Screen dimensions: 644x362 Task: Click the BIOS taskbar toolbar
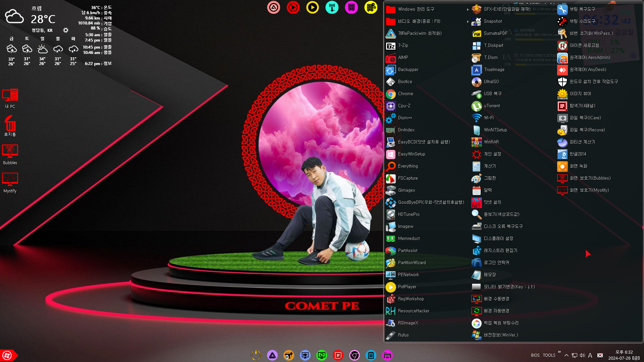click(x=535, y=355)
